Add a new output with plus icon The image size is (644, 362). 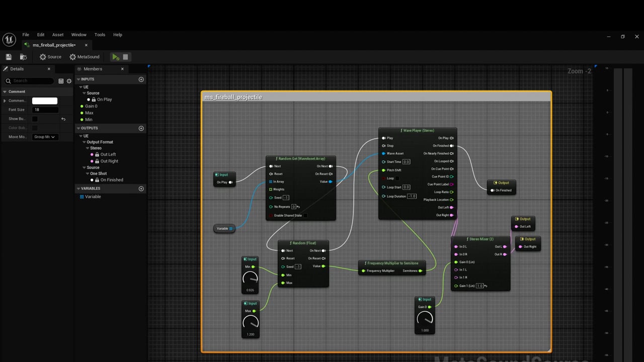141,128
